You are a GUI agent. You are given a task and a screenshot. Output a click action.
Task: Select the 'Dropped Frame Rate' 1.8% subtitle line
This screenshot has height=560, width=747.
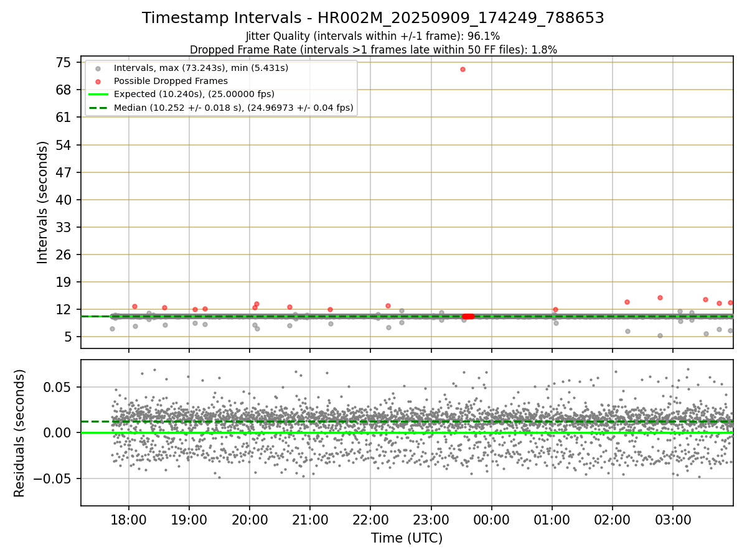tap(373, 49)
